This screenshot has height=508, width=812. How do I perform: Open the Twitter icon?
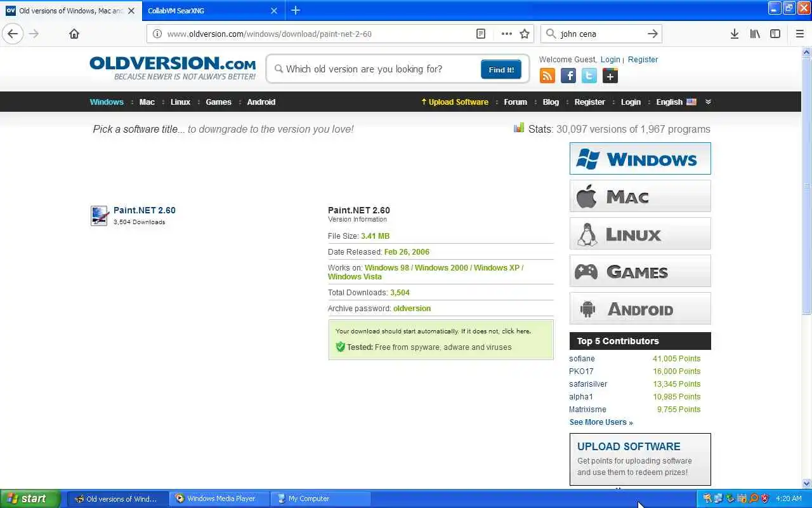589,76
